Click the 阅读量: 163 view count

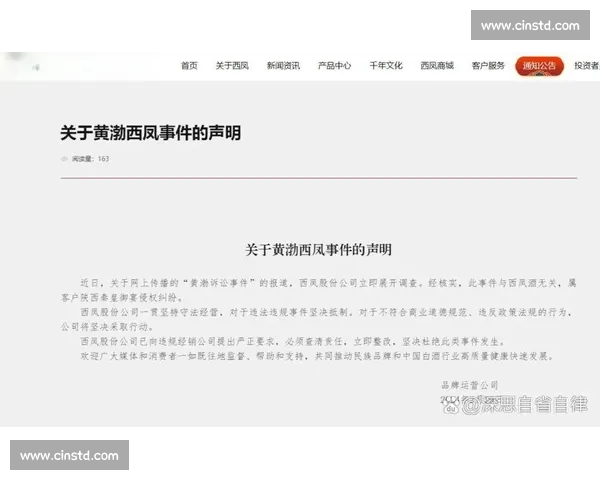click(90, 159)
